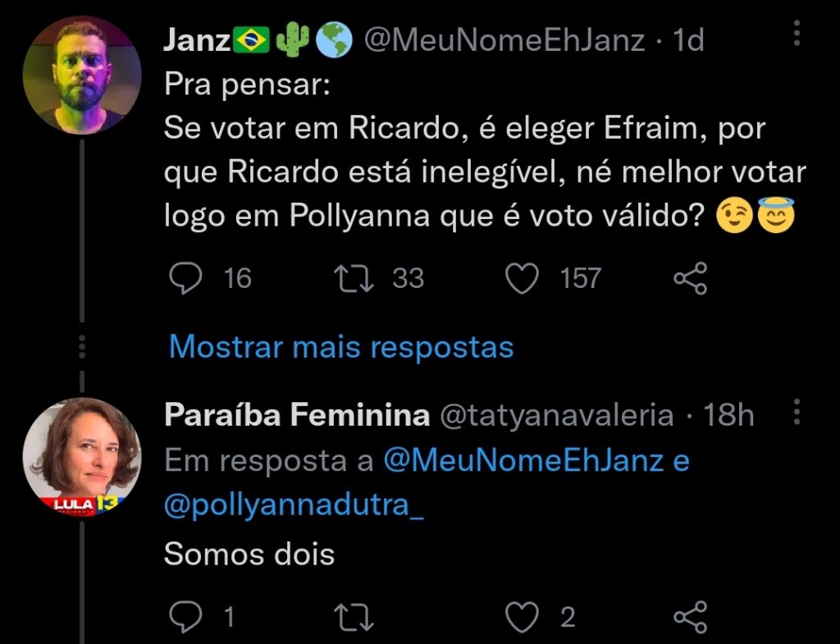Open the 18h timestamp on the reply
The height and width of the screenshot is (644, 840).
click(x=729, y=415)
